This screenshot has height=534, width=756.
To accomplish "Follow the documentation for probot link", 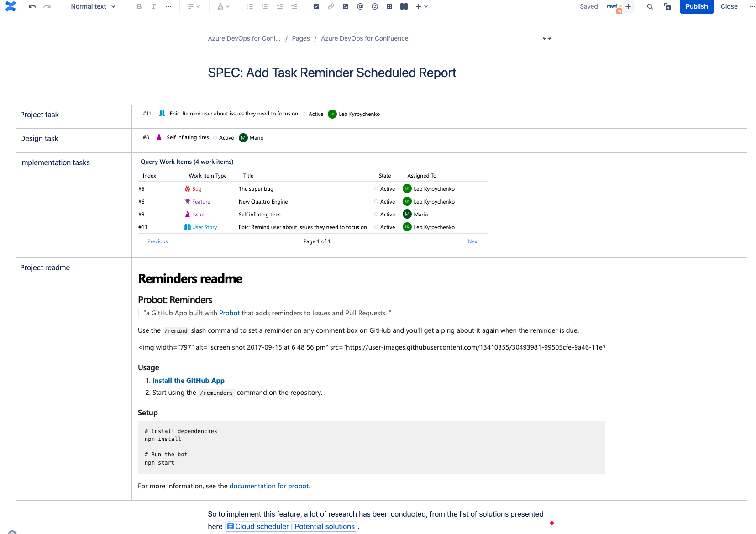I will click(269, 486).
